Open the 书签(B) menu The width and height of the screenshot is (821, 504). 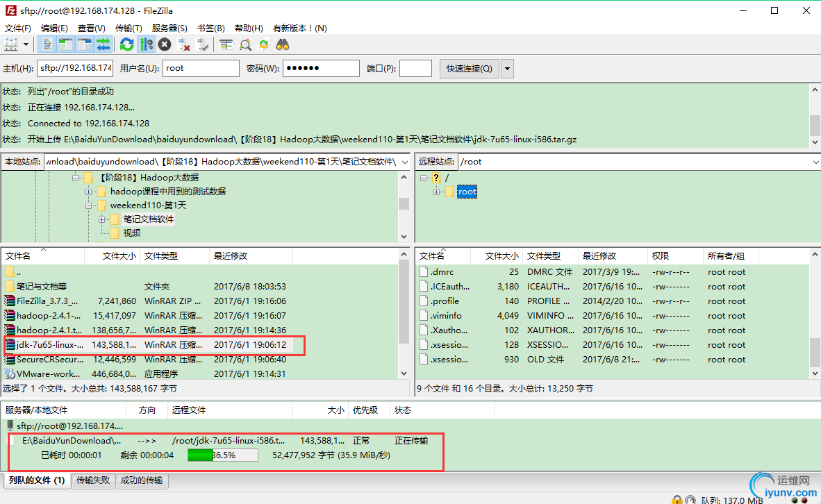[x=211, y=28]
